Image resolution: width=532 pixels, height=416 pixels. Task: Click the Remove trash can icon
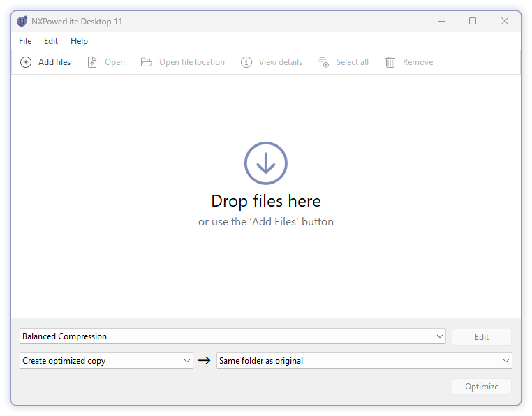tap(390, 62)
